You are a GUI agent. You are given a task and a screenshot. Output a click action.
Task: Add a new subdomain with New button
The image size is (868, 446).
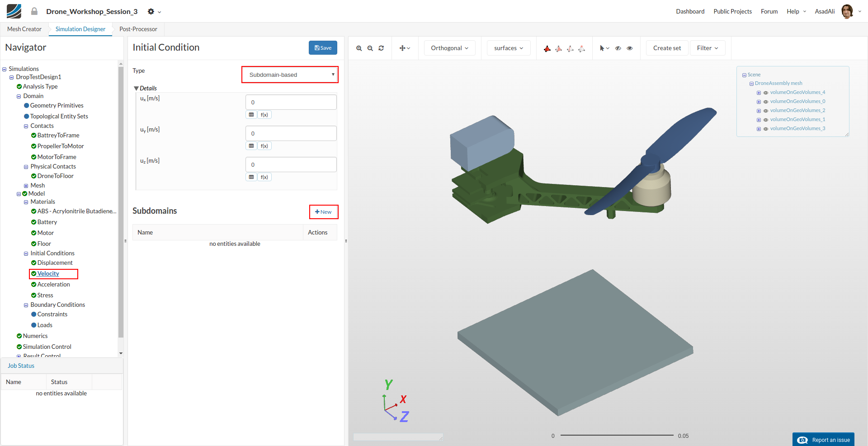tap(323, 212)
